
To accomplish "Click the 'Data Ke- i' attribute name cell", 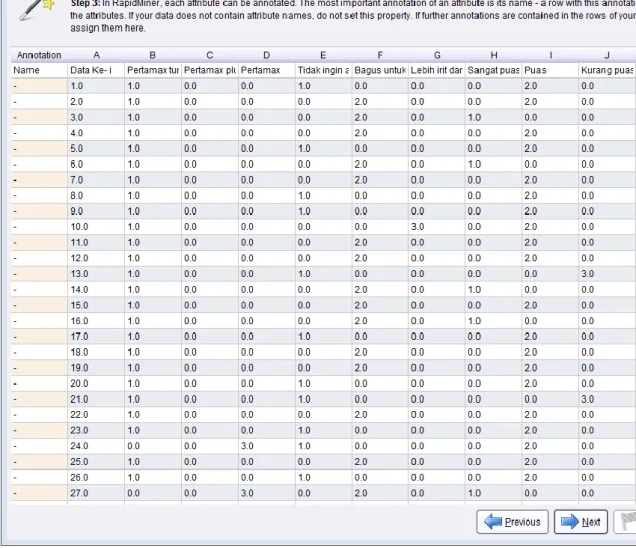I will pos(96,70).
